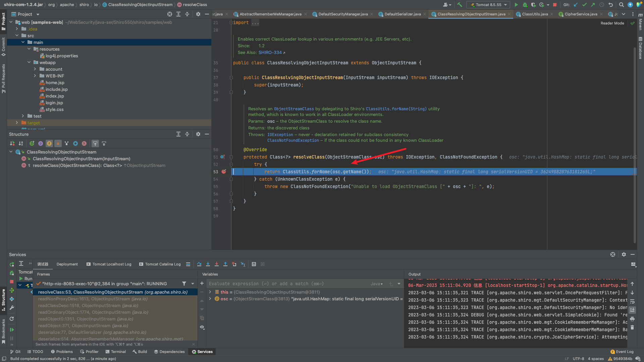Open Problems tool window
644x362 pixels.
pyautogui.click(x=62, y=352)
